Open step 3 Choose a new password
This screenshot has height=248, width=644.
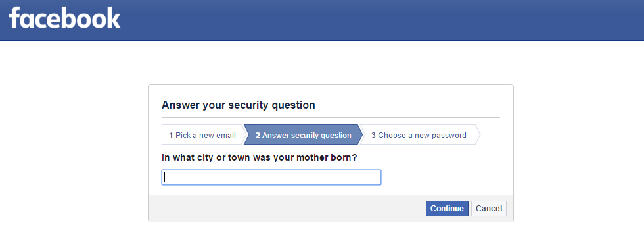[419, 135]
